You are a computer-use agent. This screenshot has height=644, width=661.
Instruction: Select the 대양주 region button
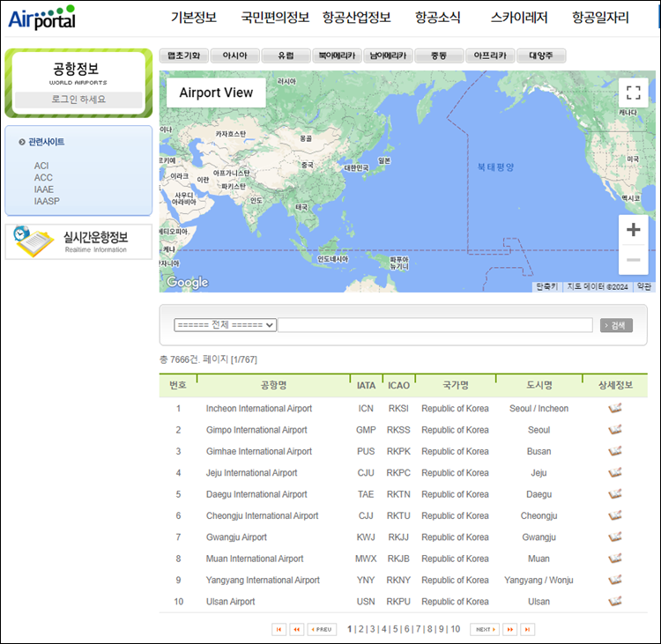click(541, 56)
